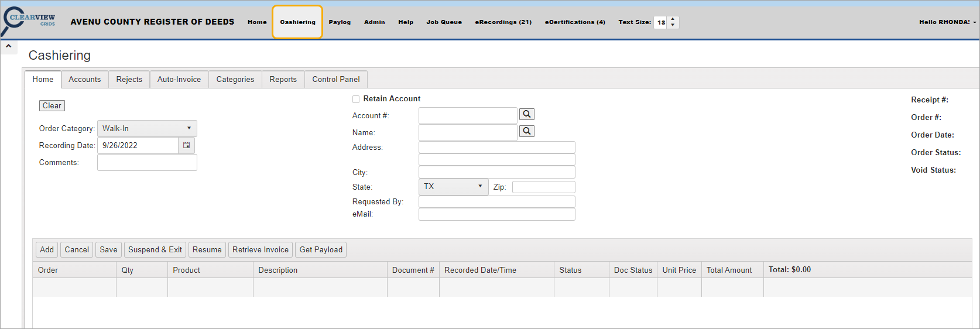The image size is (980, 329).
Task: Collapse the header using the up chevron
Action: click(9, 46)
